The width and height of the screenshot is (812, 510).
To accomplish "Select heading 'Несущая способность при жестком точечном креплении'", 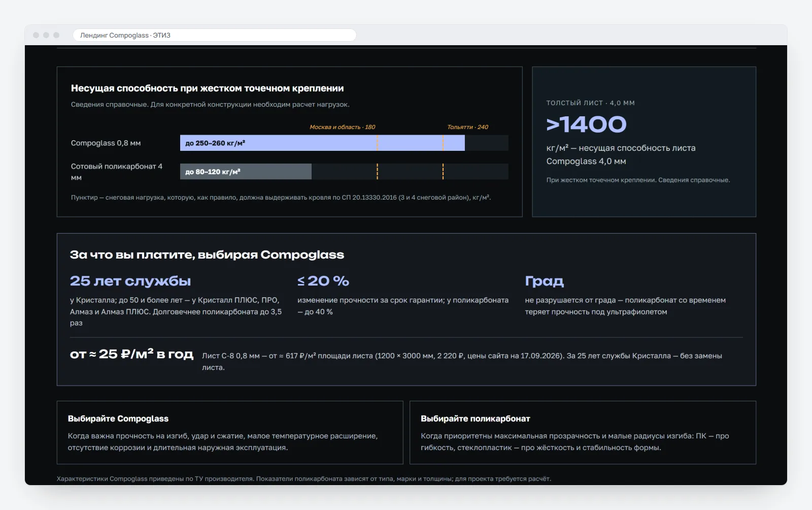I will click(x=207, y=88).
